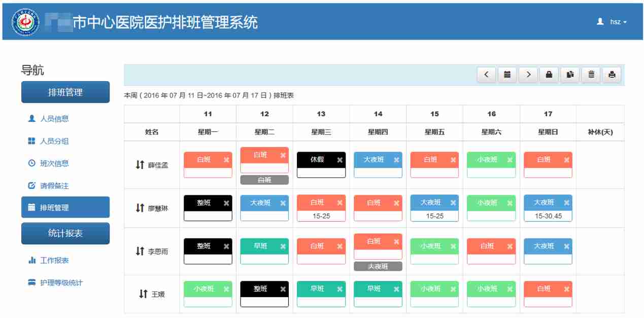Print the schedule with the printer icon
The image size is (644, 318).
(612, 75)
